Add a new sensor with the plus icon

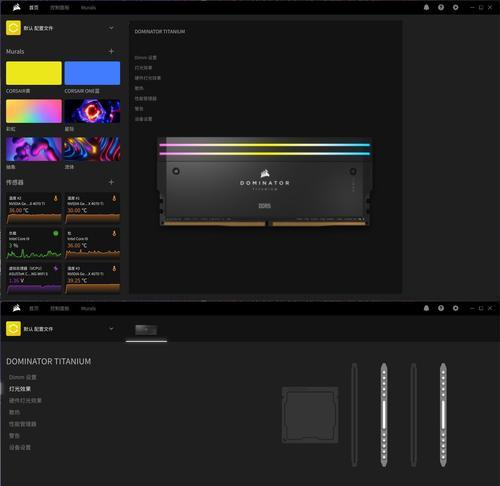111,182
